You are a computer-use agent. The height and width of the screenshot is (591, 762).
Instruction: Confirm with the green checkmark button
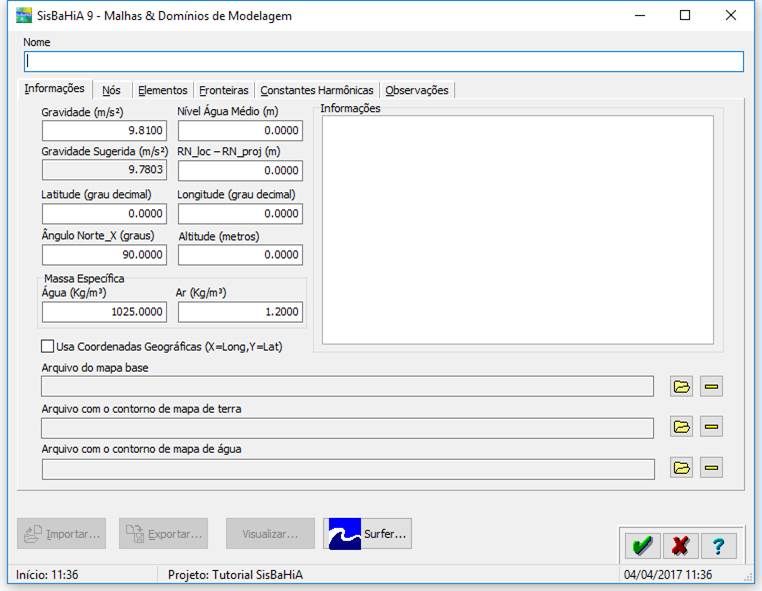pyautogui.click(x=642, y=546)
